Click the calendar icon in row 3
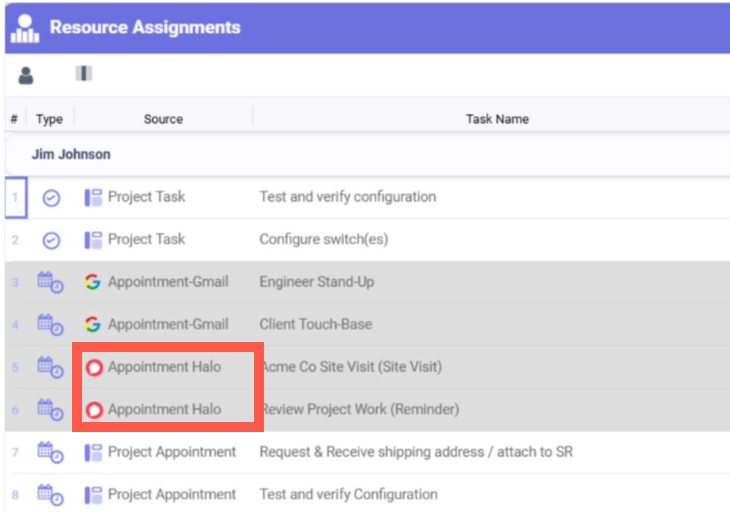The width and height of the screenshot is (730, 512). [x=50, y=282]
